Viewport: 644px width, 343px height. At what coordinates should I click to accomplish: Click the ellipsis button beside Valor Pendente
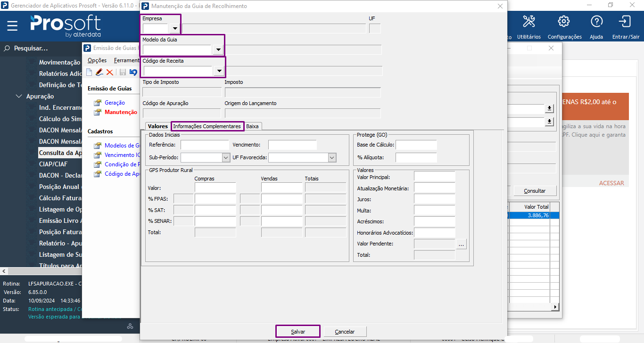click(x=461, y=244)
